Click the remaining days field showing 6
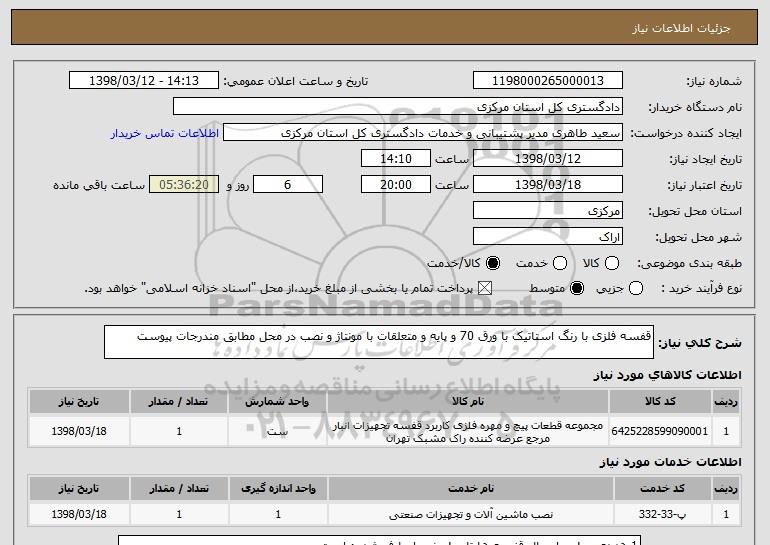This screenshot has width=770, height=545. (288, 185)
